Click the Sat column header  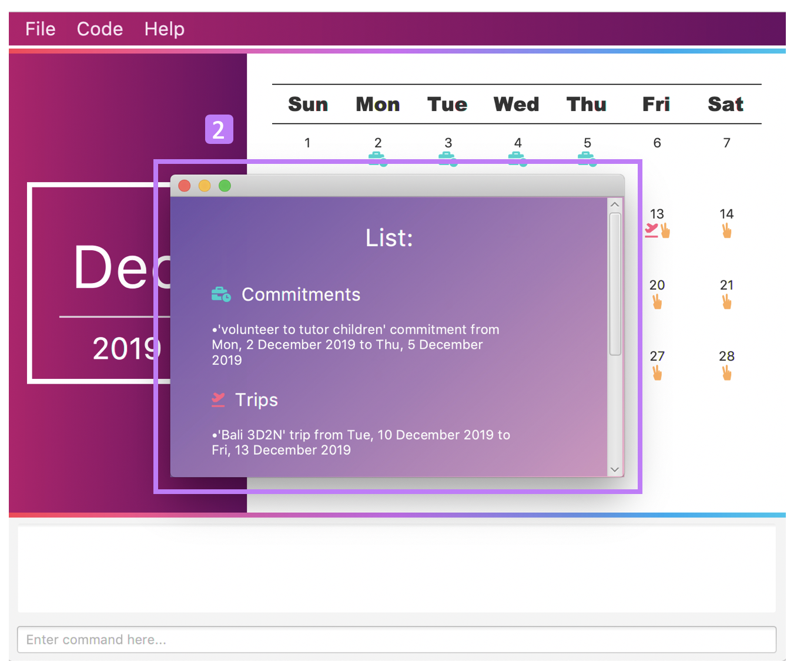[x=726, y=104]
